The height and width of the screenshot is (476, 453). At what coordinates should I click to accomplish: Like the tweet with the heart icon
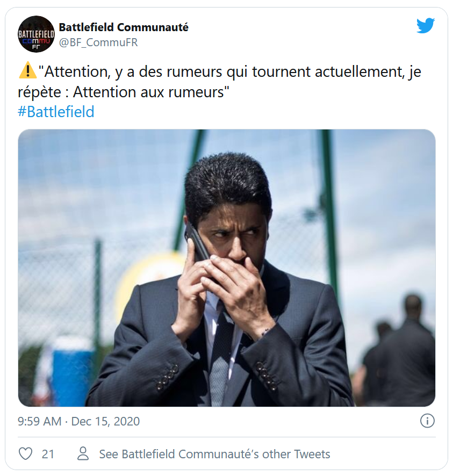coord(25,454)
